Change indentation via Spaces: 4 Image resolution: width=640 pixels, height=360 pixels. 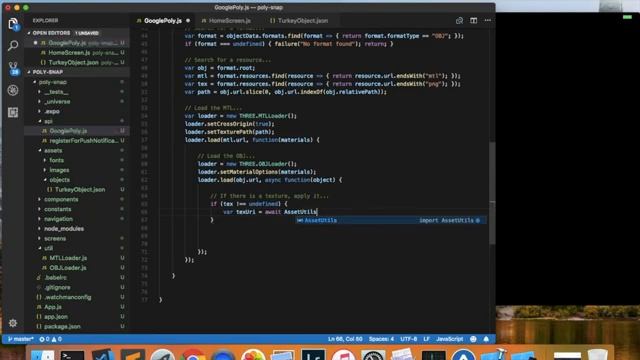tap(381, 339)
